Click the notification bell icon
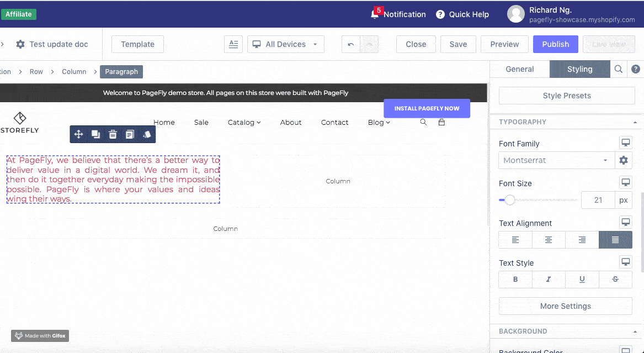The height and width of the screenshot is (353, 644). click(375, 14)
